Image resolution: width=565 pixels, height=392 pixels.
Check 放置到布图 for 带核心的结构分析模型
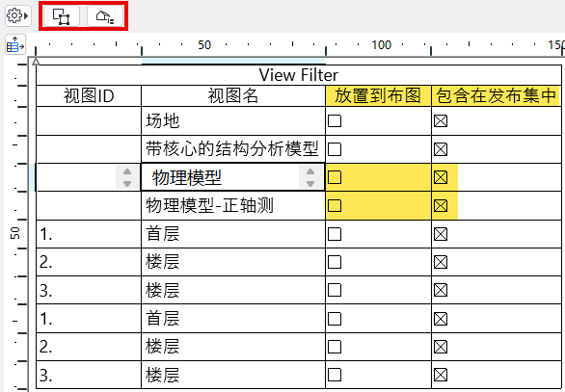pos(335,149)
